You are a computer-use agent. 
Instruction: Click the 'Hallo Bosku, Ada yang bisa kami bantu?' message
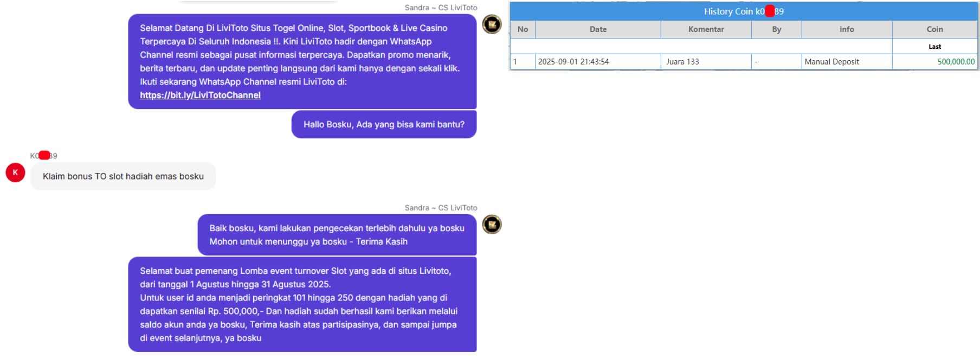point(384,124)
